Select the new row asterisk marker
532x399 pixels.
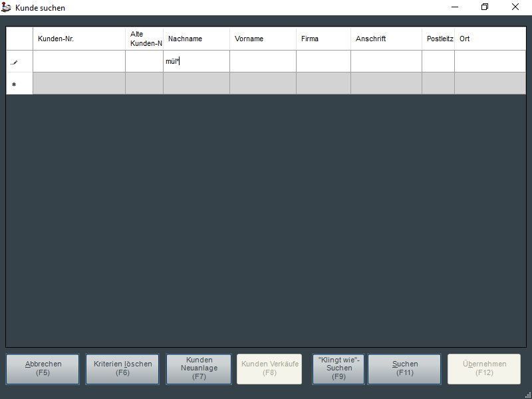(14, 84)
